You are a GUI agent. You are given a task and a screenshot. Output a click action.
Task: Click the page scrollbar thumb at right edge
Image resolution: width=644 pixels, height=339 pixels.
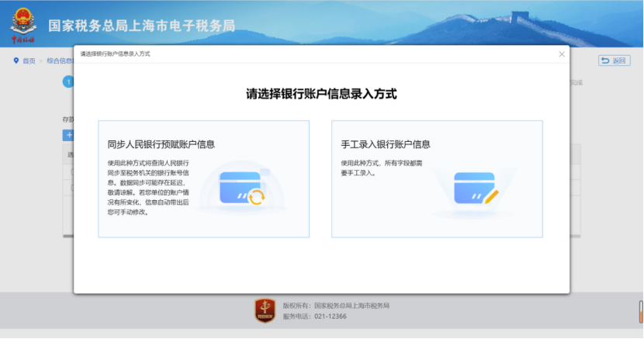point(641,312)
